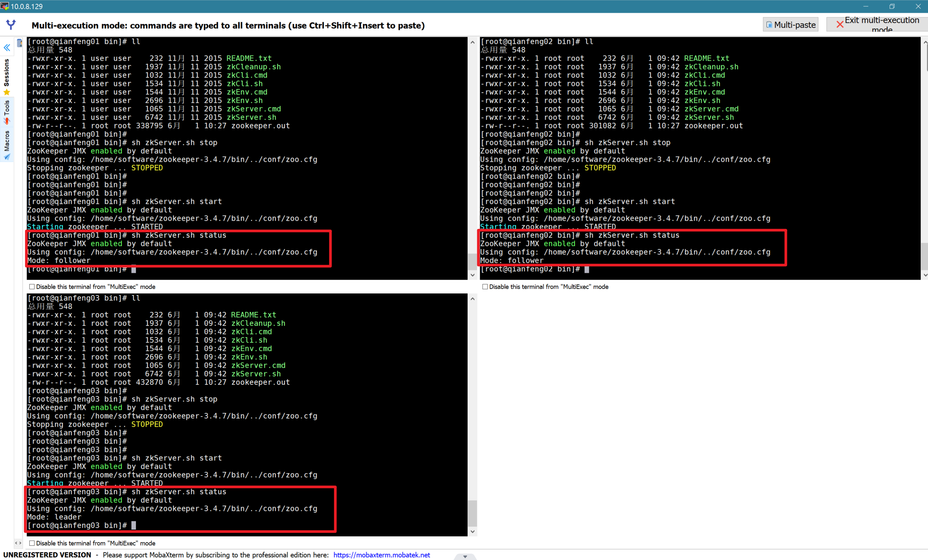This screenshot has width=928, height=560.
Task: Click scroll-down arrow of qianfeng03 terminal
Action: pyautogui.click(x=473, y=531)
